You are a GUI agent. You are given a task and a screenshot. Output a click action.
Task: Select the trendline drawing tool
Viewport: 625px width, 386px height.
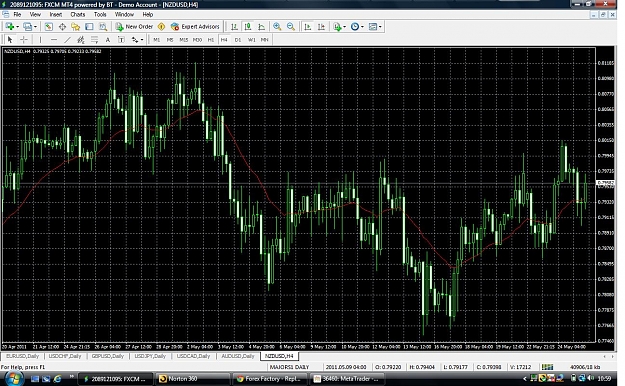click(67, 39)
